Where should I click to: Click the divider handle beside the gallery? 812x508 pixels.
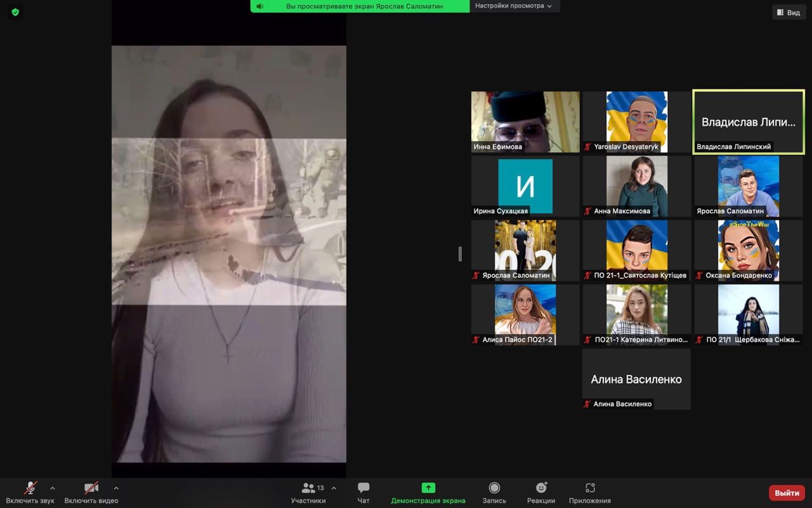[460, 254]
